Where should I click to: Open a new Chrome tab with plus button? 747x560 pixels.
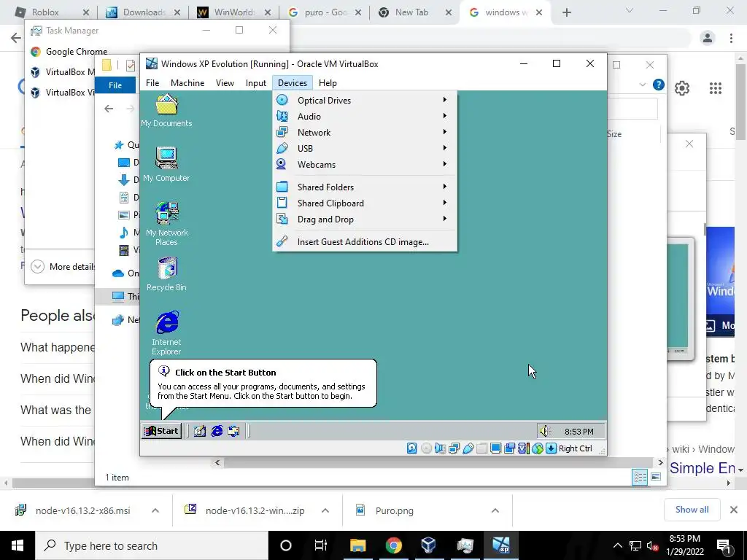[566, 13]
